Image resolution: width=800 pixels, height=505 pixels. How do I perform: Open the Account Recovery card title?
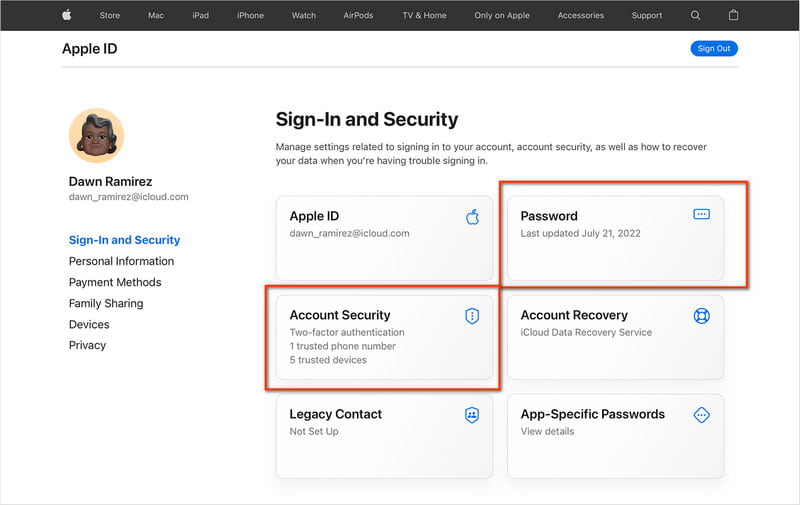(x=574, y=315)
